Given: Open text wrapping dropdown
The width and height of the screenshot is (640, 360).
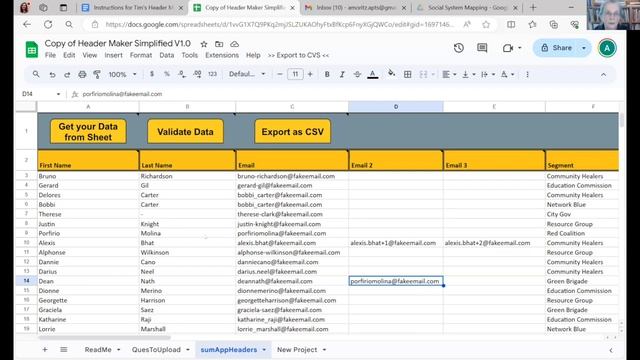Looking at the screenshot, I should coord(487,74).
